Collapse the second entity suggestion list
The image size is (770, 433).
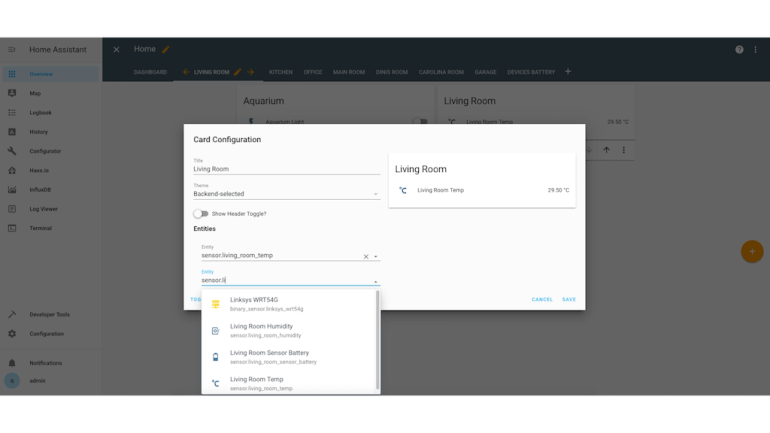tap(376, 281)
